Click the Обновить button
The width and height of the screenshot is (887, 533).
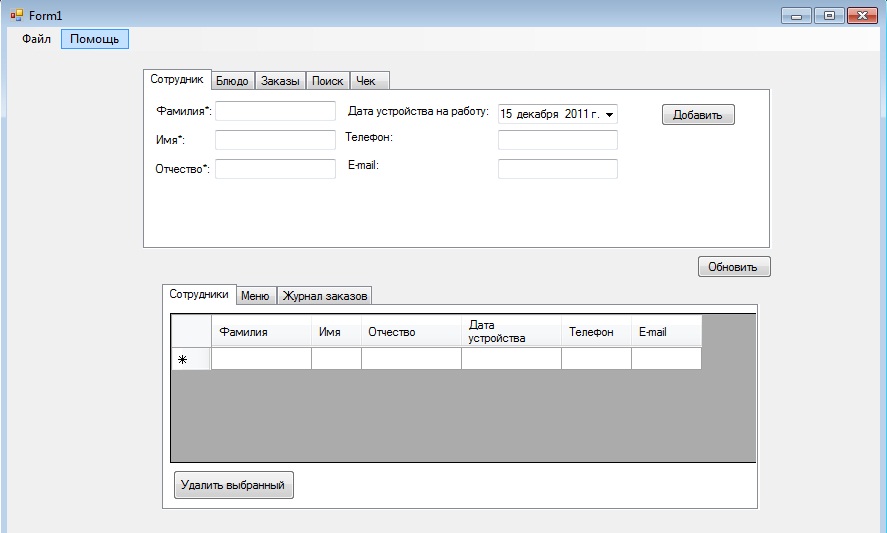pyautogui.click(x=734, y=266)
